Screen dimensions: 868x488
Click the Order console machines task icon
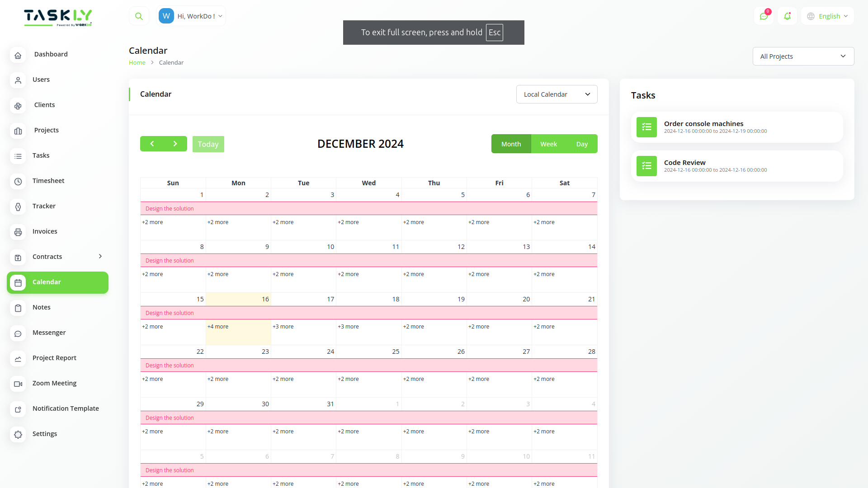pos(646,127)
